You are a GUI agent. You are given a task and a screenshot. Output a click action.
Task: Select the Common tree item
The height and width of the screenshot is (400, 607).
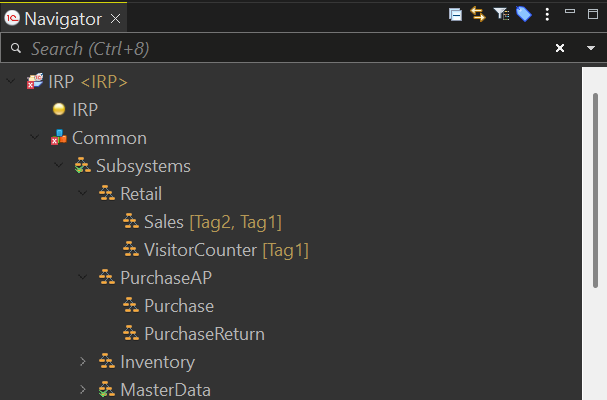click(x=109, y=138)
